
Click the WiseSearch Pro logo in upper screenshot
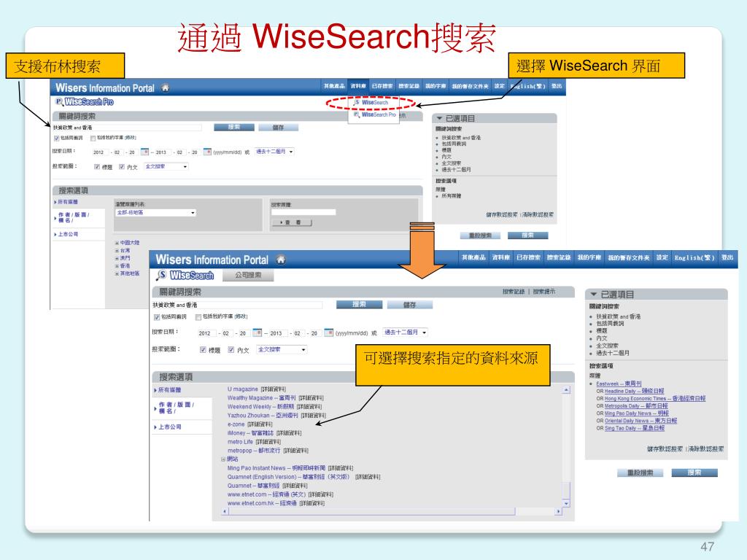point(85,101)
